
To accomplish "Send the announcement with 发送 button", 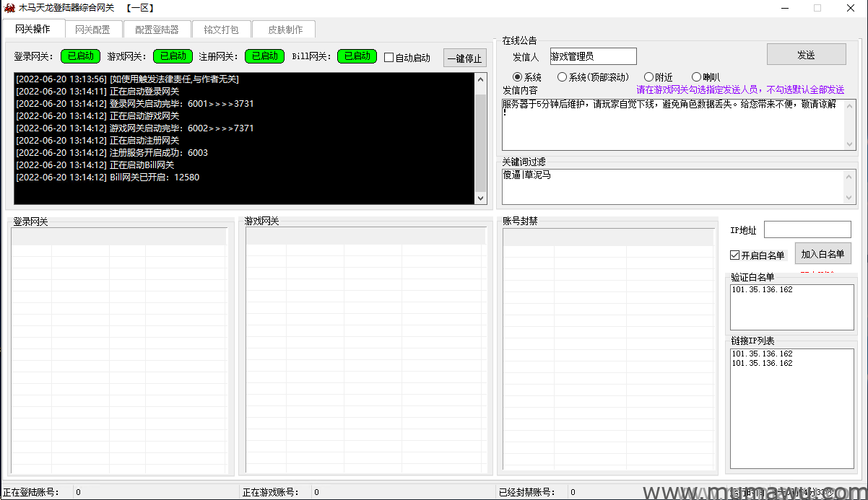I will coord(806,55).
